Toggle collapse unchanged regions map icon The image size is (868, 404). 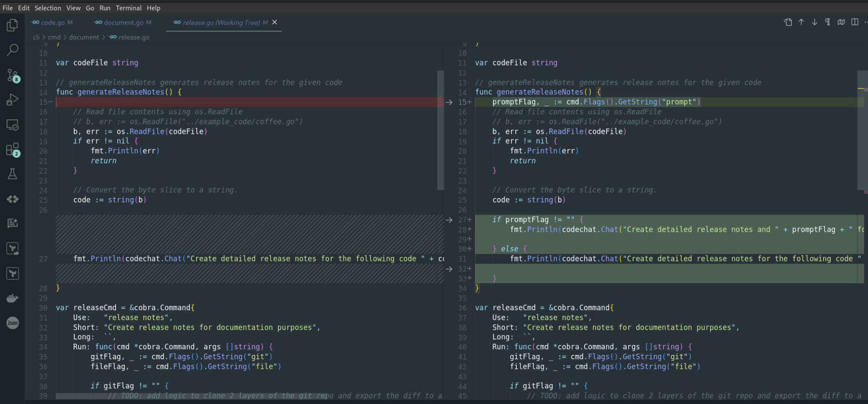[x=841, y=22]
